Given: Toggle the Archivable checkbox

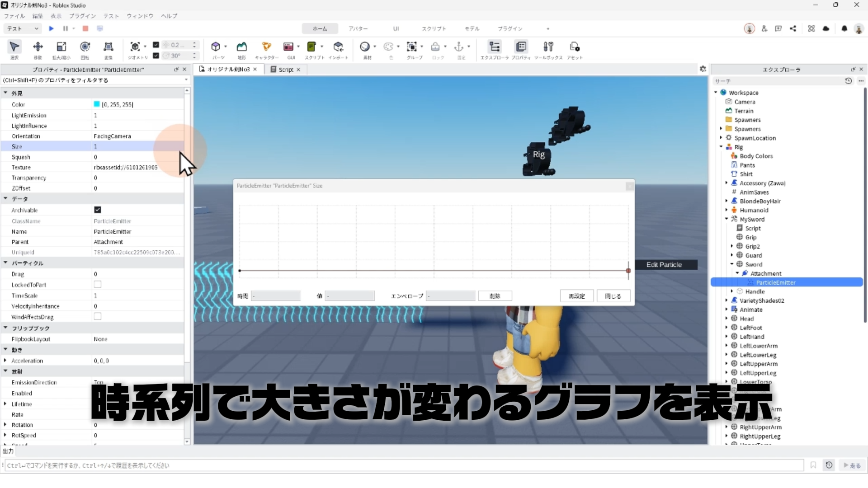Looking at the screenshot, I should (98, 210).
